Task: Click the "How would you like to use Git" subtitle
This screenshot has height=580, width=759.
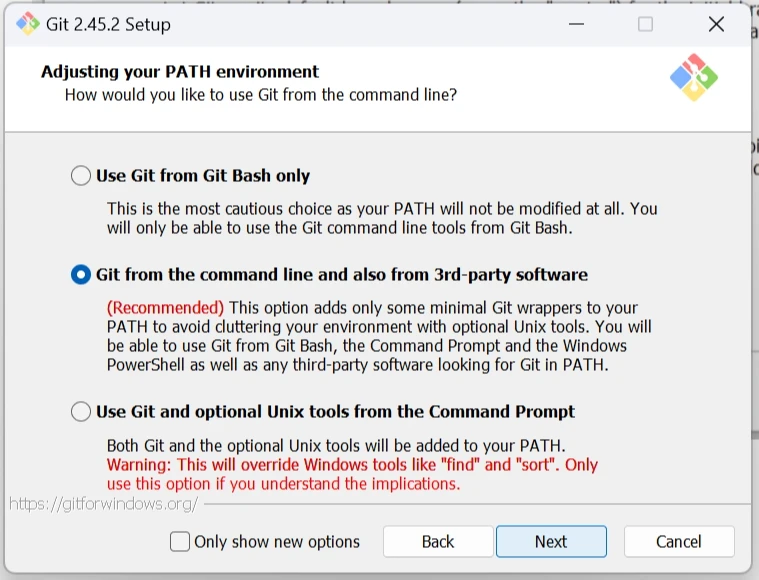Action: [261, 95]
